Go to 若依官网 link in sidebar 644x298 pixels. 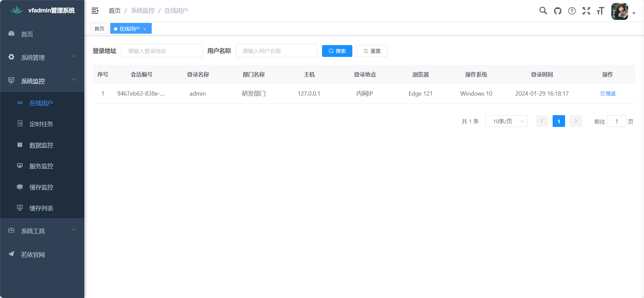coord(33,255)
